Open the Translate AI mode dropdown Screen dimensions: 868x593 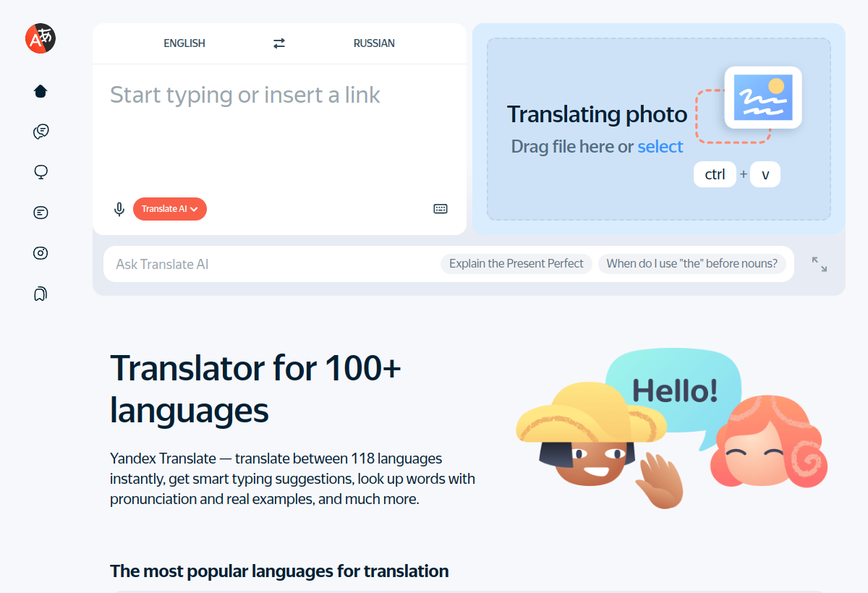click(170, 209)
